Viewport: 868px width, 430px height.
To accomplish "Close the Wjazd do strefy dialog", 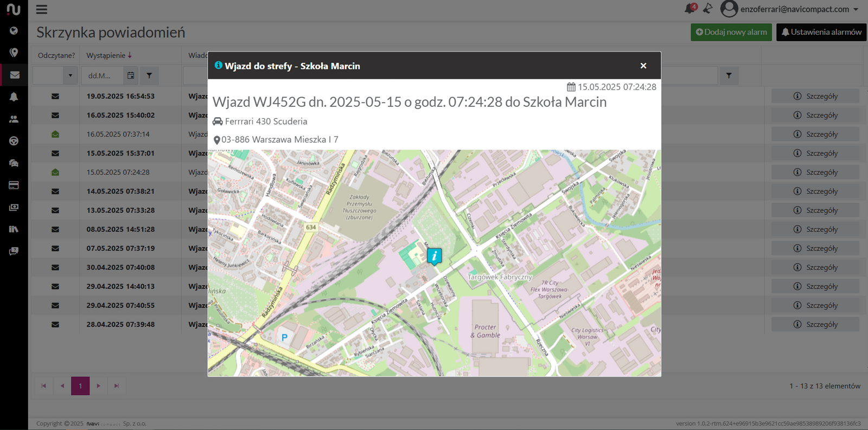I will (x=643, y=66).
